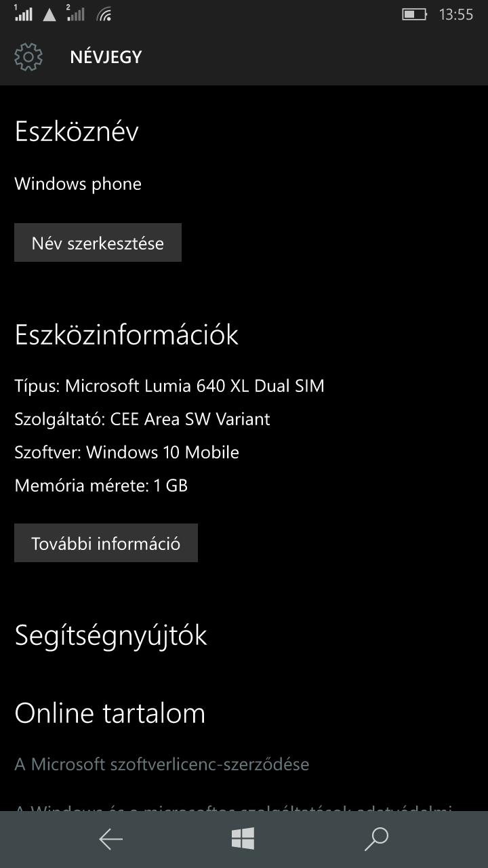This screenshot has height=868, width=488.
Task: Click the Név szerkesztése button
Action: (98, 243)
